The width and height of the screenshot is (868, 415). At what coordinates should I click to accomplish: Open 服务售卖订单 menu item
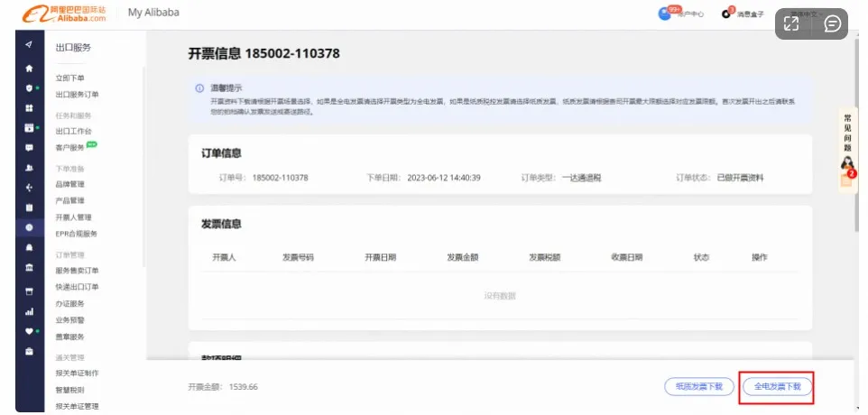click(78, 271)
